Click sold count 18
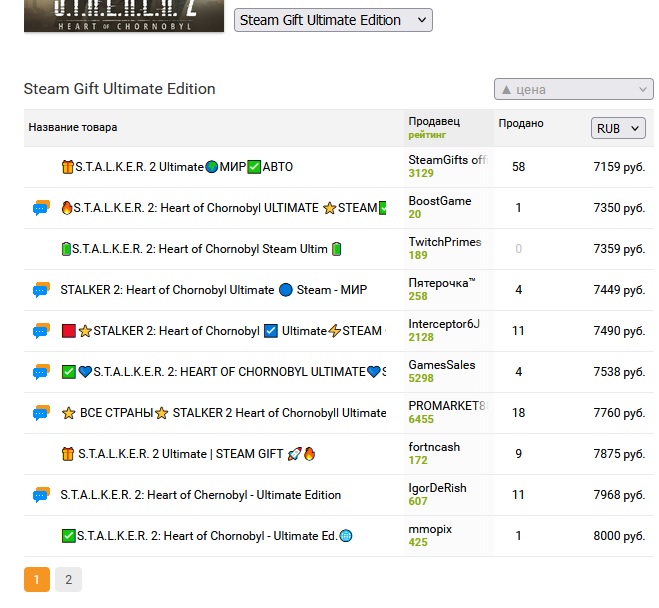 click(518, 413)
